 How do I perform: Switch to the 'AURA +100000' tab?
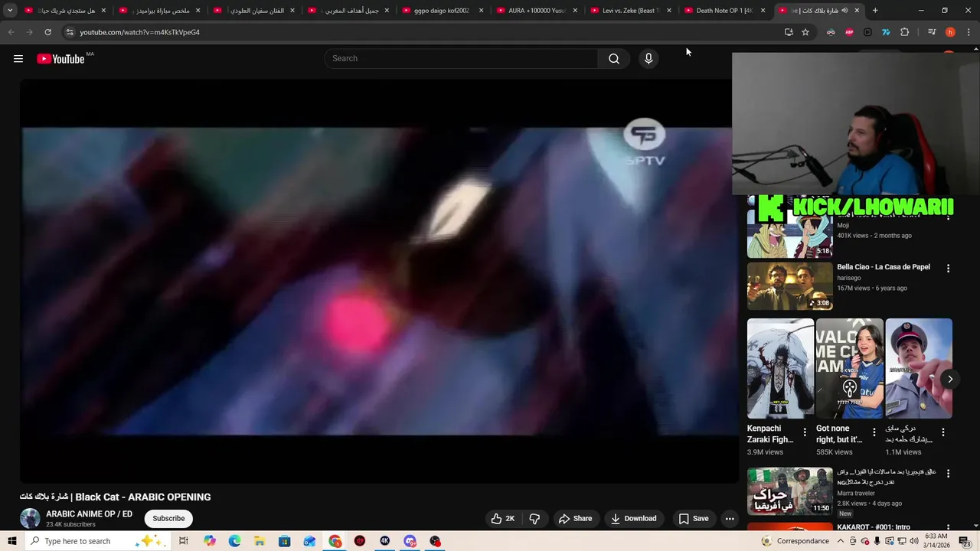tap(537, 11)
